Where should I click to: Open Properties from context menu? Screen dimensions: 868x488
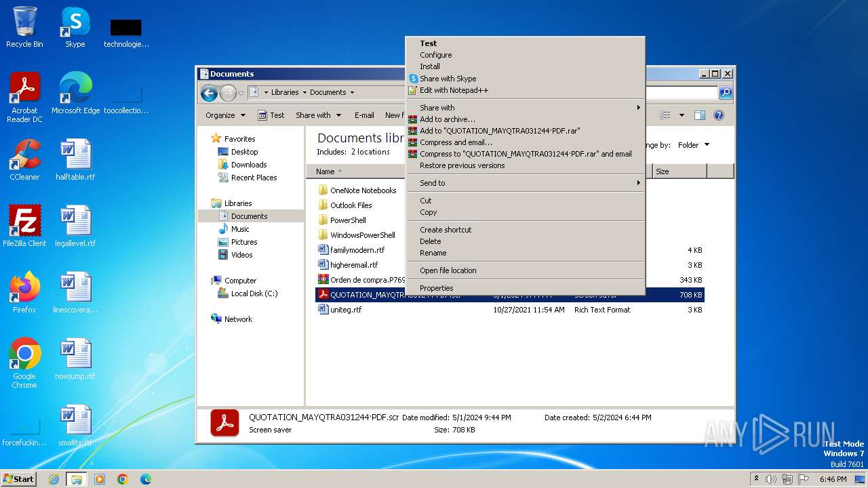tap(525, 288)
